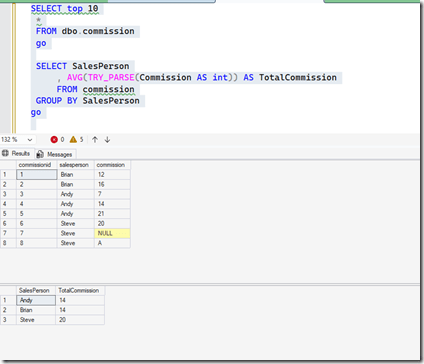Switch to the Results tab
Viewport: 424px width, 364px height.
(x=17, y=153)
